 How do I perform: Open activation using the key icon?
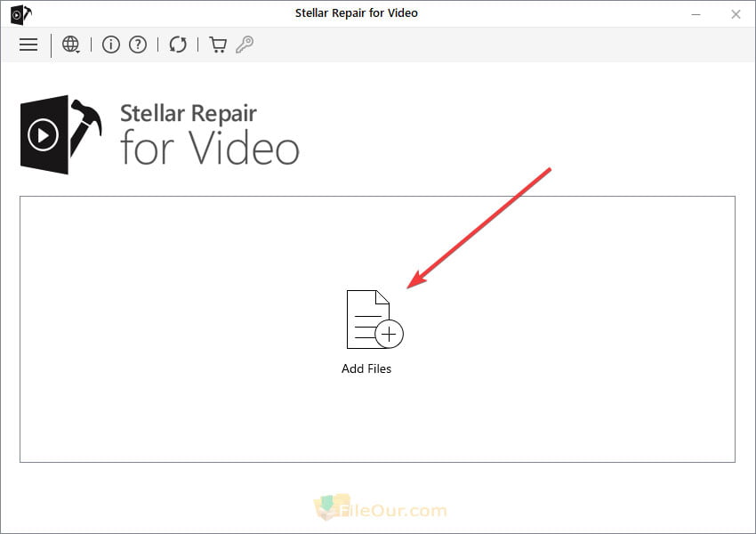(x=245, y=44)
